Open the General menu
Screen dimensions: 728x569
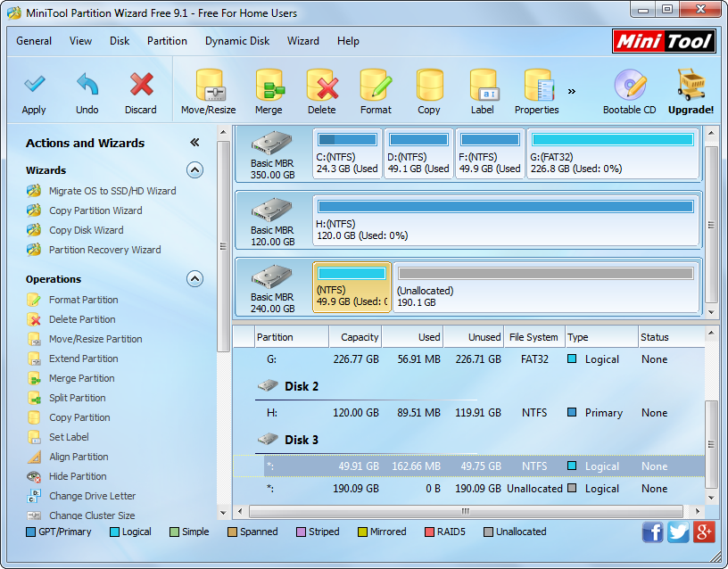[34, 41]
